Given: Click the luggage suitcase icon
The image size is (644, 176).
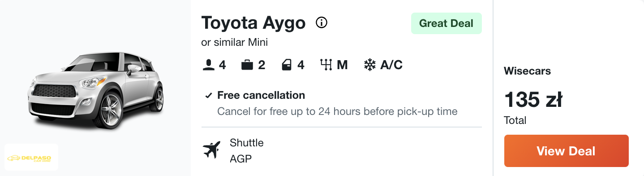Looking at the screenshot, I should point(247,66).
